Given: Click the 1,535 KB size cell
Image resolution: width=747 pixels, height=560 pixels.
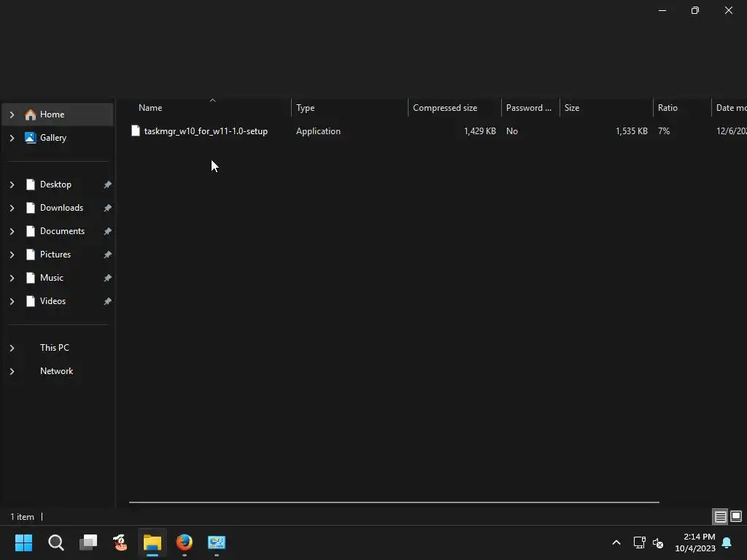Looking at the screenshot, I should click(631, 131).
